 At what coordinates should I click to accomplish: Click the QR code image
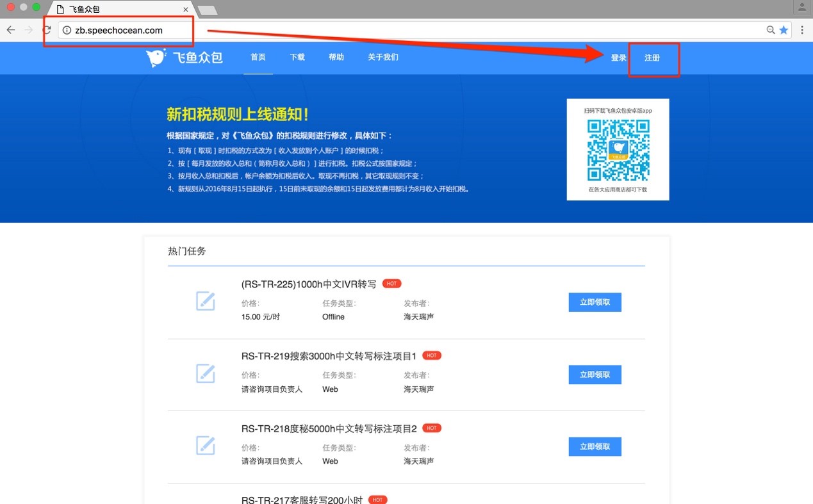(x=618, y=150)
